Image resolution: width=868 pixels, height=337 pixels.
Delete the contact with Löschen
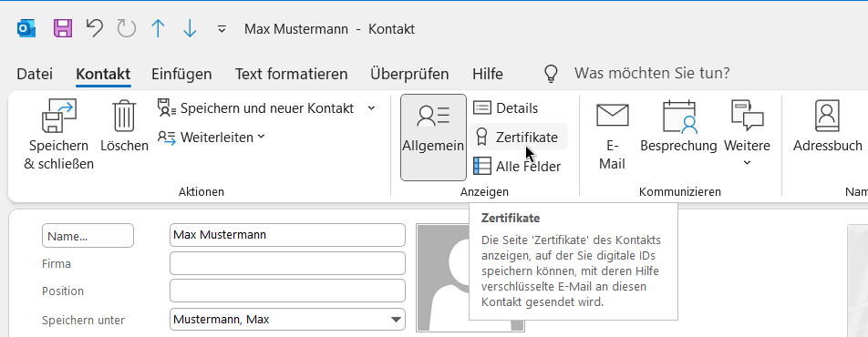click(x=125, y=127)
